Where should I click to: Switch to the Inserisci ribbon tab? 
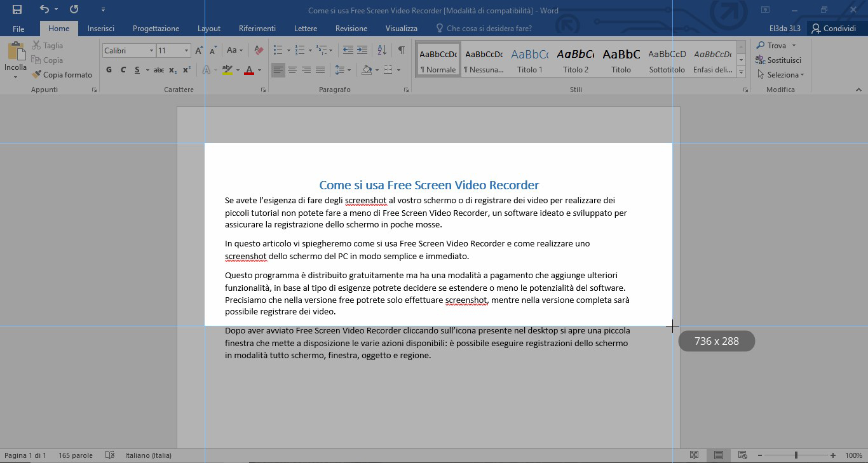click(101, 29)
